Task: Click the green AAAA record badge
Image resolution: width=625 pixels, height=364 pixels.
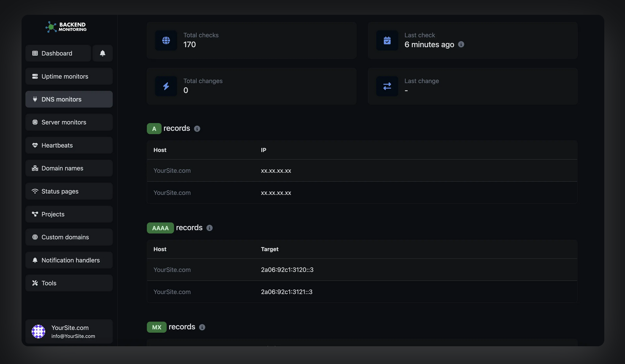Action: point(160,228)
